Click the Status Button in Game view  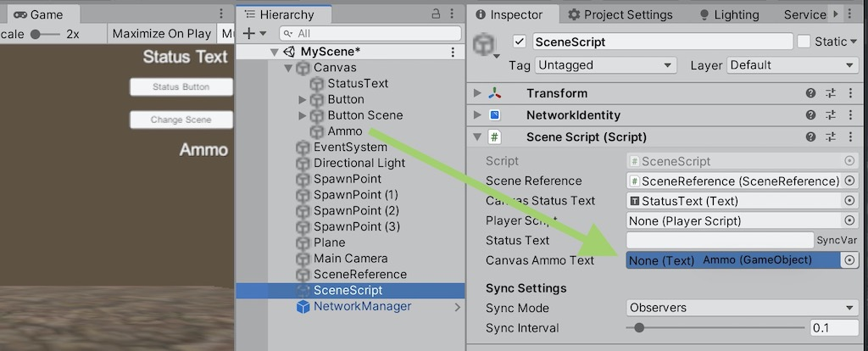click(x=181, y=86)
